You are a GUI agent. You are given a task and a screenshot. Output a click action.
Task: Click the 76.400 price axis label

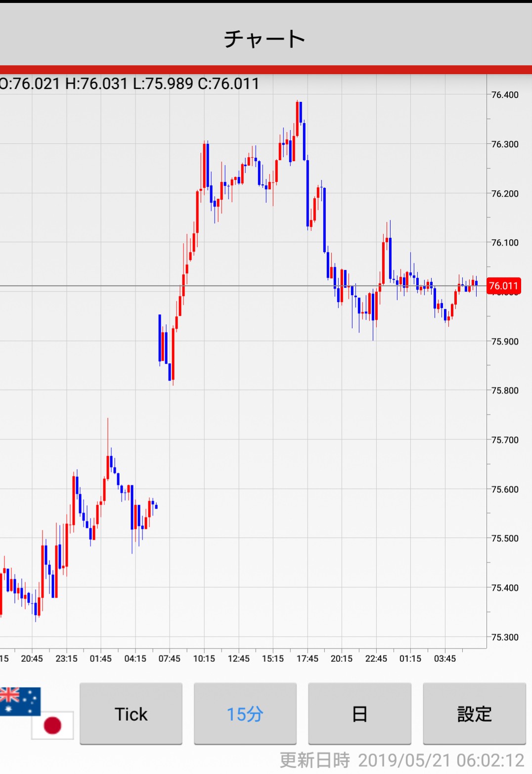pos(505,95)
